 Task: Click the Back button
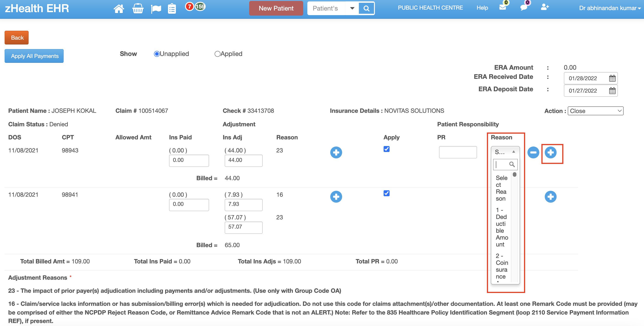[x=17, y=38]
